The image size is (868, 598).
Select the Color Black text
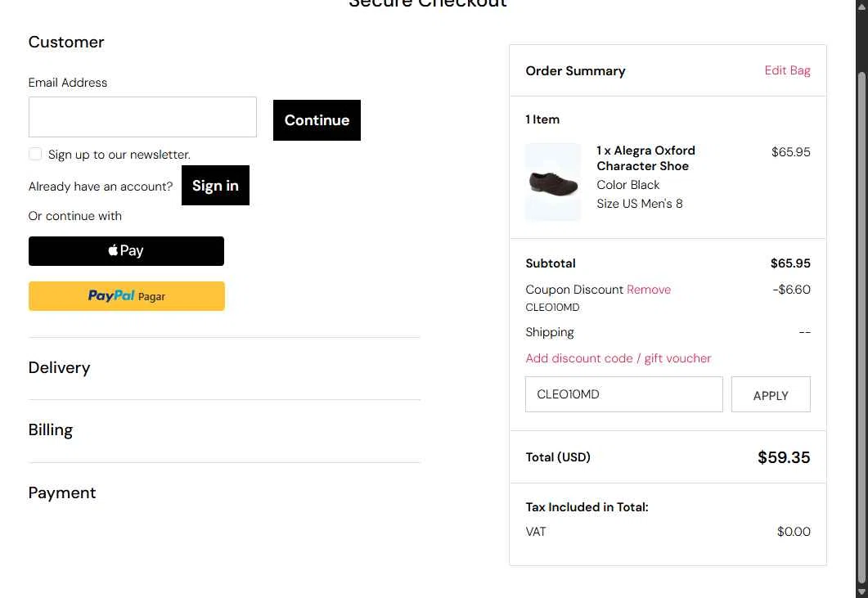click(x=628, y=185)
